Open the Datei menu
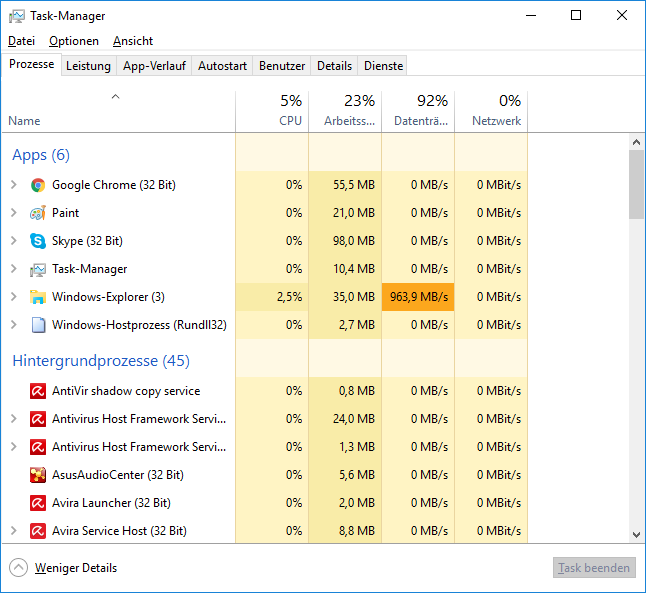This screenshot has height=593, width=646. click(x=21, y=41)
